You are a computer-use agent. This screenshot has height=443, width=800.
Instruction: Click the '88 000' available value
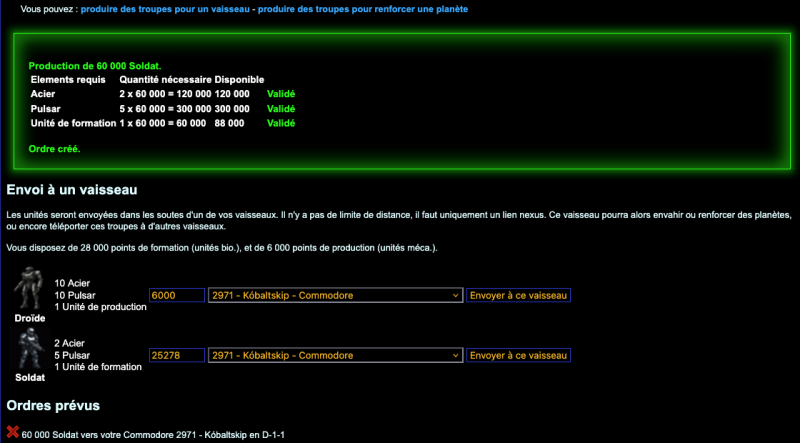[x=230, y=123]
